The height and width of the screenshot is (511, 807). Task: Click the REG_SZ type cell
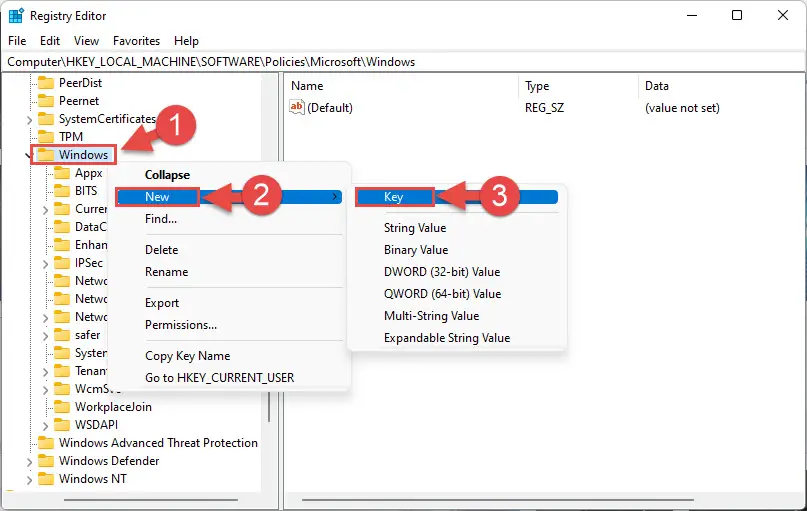pos(544,108)
